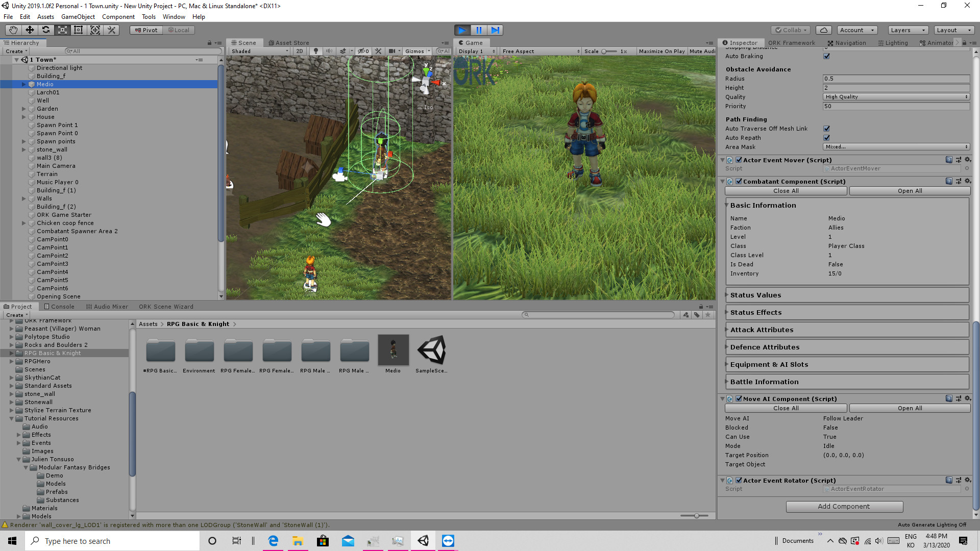Toggle scene audio speaker icon
The width and height of the screenshot is (980, 551).
[329, 51]
